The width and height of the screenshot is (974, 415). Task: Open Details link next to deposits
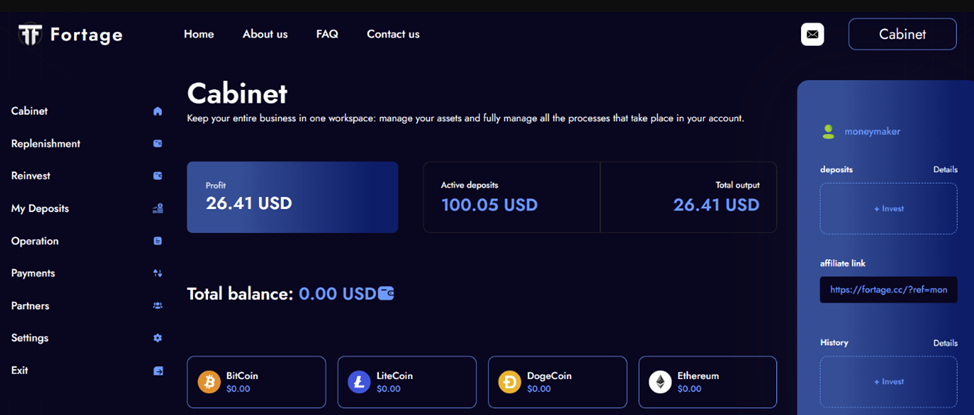(945, 170)
